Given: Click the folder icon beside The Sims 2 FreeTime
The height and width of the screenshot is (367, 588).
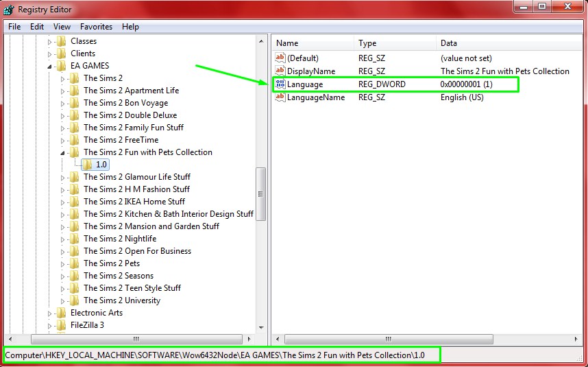Looking at the screenshot, I should pos(75,141).
